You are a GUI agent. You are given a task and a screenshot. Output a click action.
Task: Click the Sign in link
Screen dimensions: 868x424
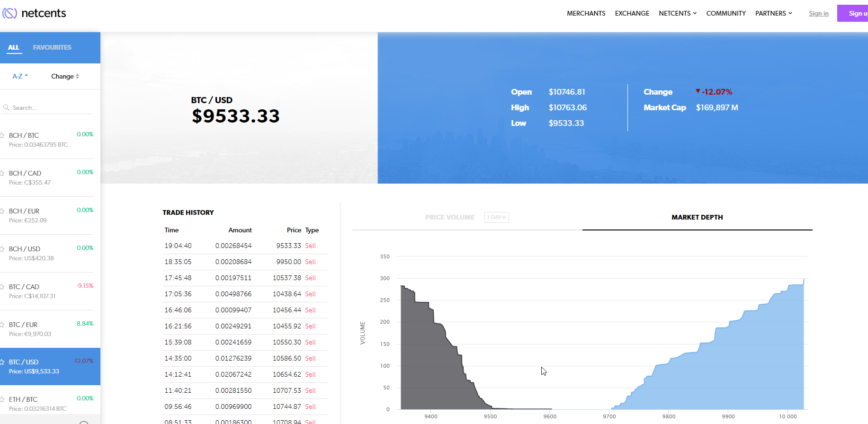819,13
